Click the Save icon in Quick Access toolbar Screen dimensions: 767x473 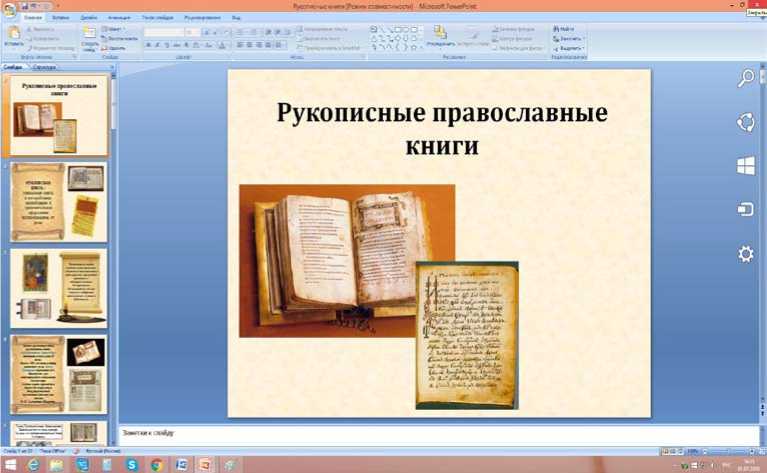[24, 6]
